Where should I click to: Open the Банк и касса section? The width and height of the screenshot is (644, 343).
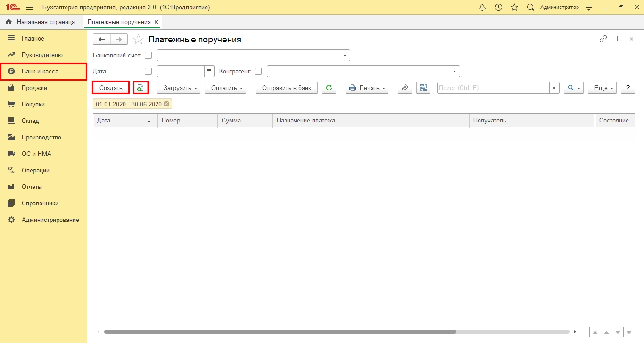tap(43, 72)
